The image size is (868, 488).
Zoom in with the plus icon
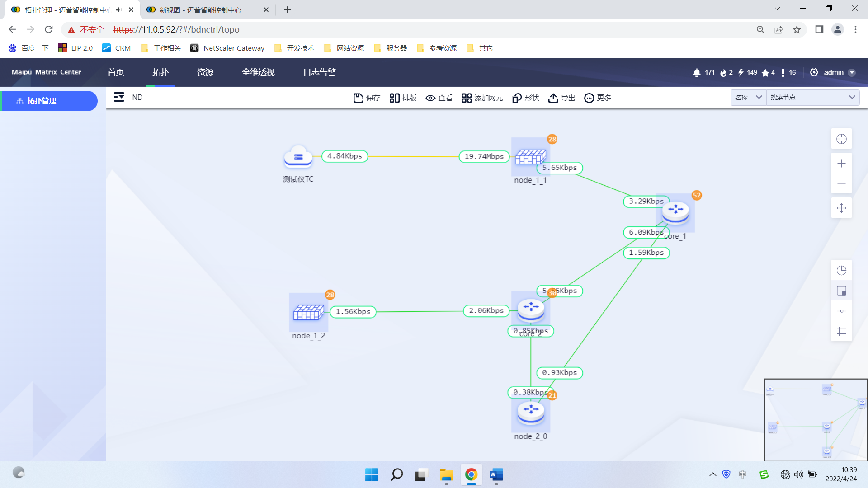click(841, 164)
